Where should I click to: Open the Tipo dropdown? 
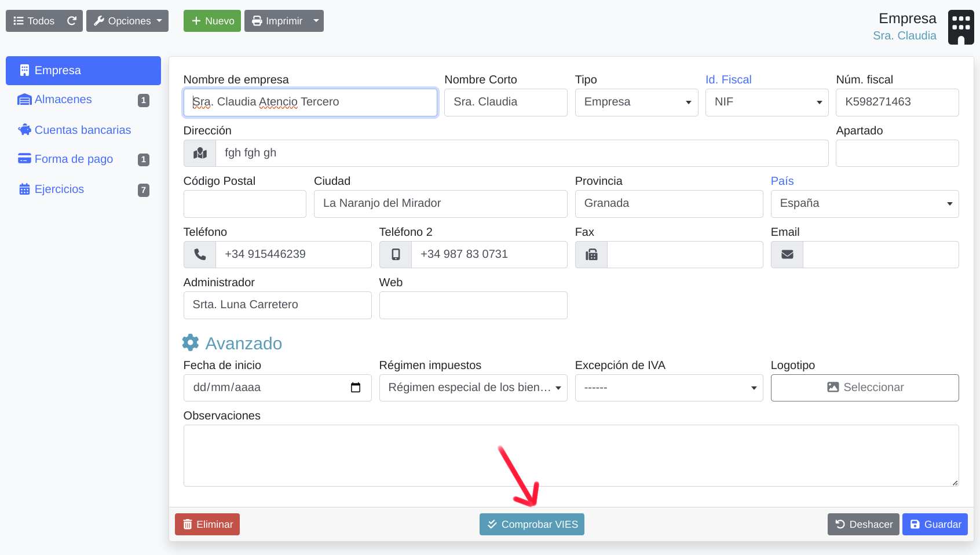(x=637, y=103)
